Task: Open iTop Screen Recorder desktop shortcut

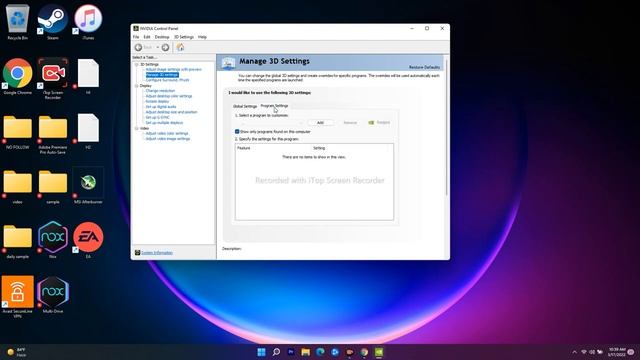Action: click(53, 78)
